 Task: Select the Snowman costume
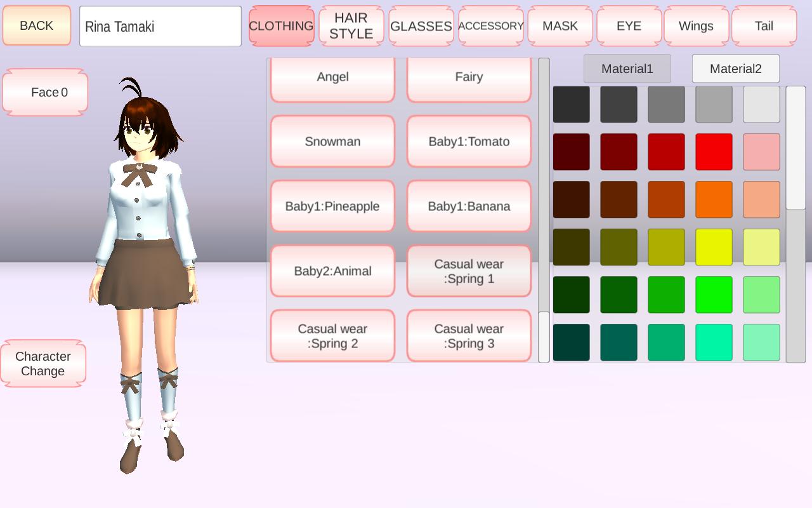point(332,142)
